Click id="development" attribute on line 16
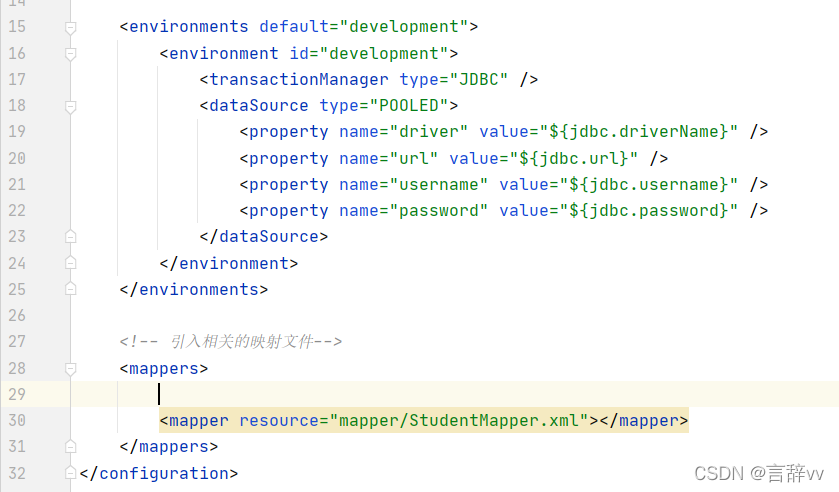This screenshot has height=492, width=839. (369, 54)
